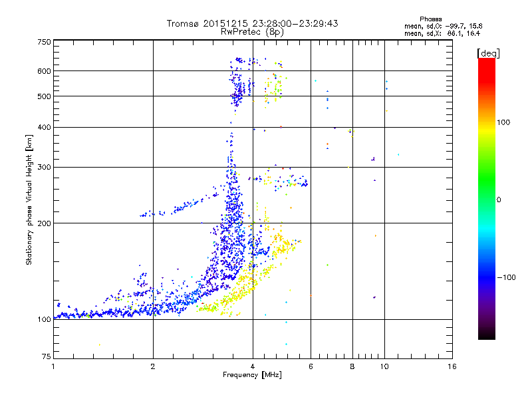Click the '[deg]' colorbar unit label
This screenshot has height=399, width=532.
pos(488,53)
